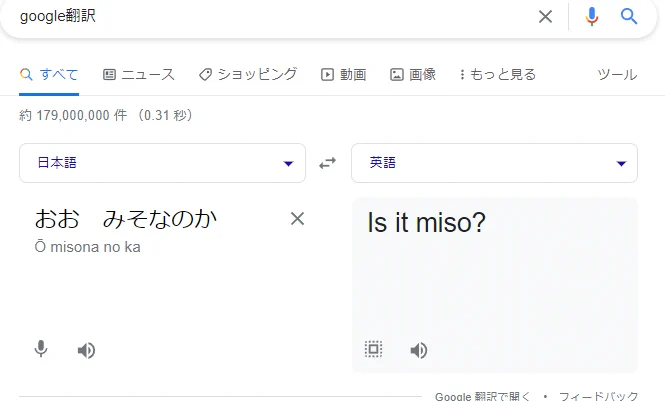Select the すべて tab
665x401 pixels.
point(49,75)
